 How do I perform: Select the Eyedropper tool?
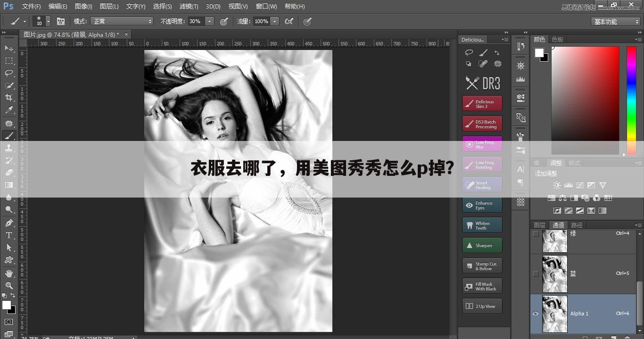click(9, 110)
